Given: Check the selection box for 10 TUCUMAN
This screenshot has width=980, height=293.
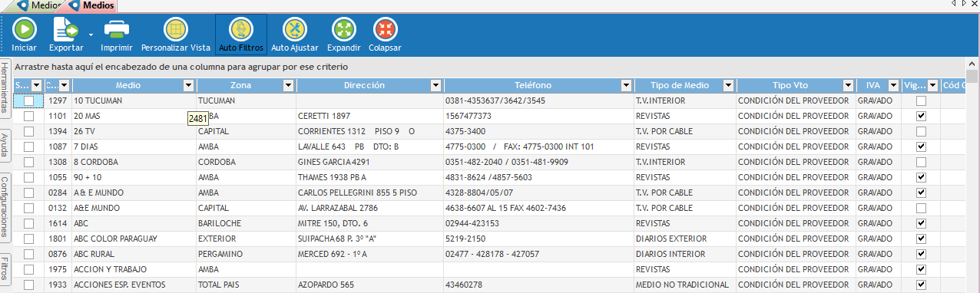Looking at the screenshot, I should click(28, 100).
